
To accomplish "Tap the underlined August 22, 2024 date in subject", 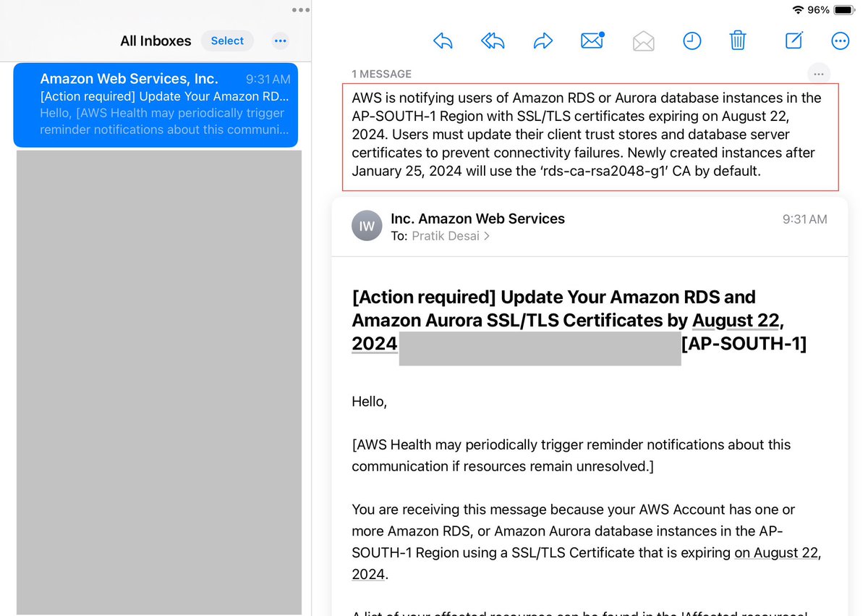I will (x=738, y=320).
